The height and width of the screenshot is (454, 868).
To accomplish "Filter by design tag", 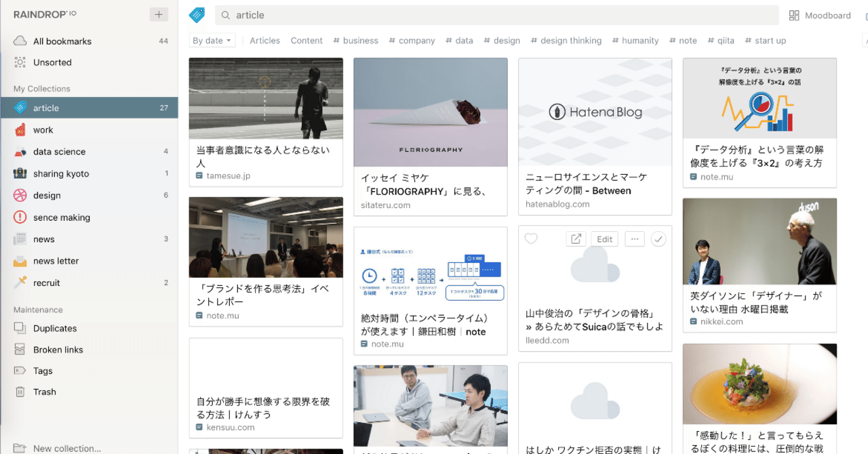I will pyautogui.click(x=502, y=41).
